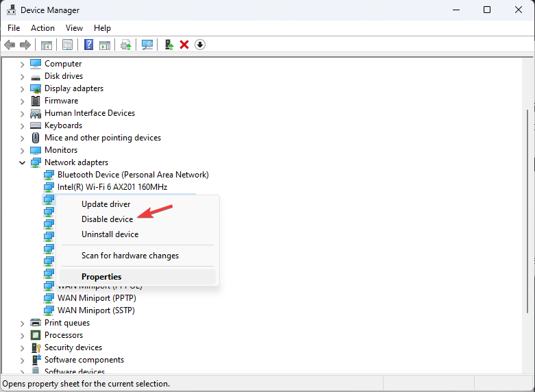Open the View menu
Viewport: 535px width, 392px height.
pos(74,28)
